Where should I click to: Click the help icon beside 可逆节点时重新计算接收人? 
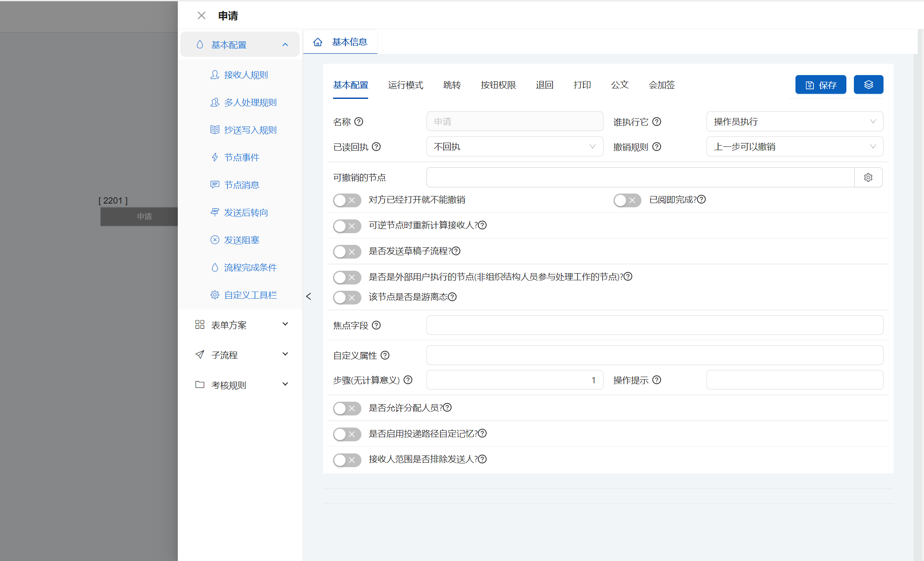click(x=482, y=225)
